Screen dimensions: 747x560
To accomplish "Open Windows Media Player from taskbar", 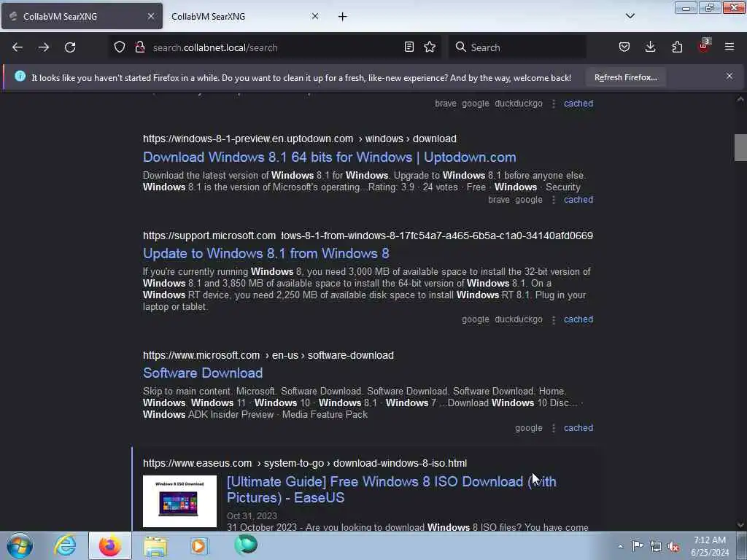I will pos(199,545).
